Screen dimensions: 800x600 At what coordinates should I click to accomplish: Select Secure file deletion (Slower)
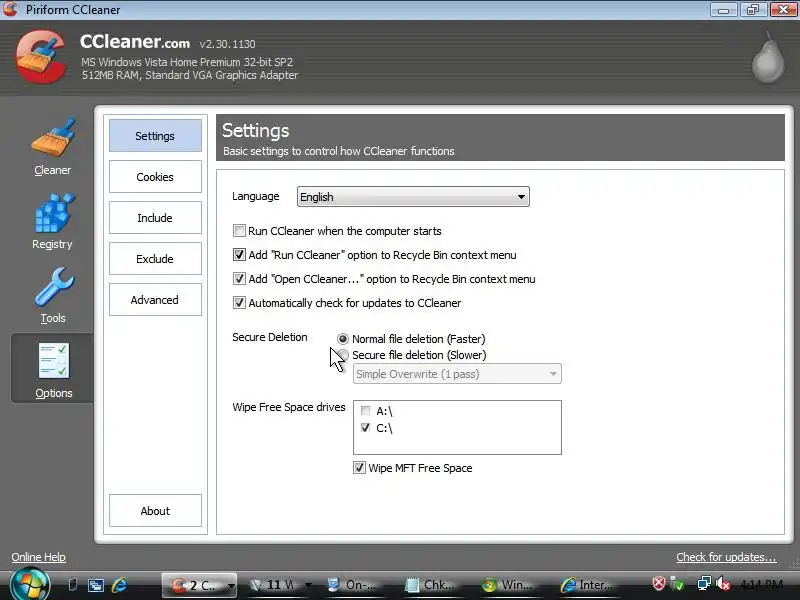click(x=343, y=355)
